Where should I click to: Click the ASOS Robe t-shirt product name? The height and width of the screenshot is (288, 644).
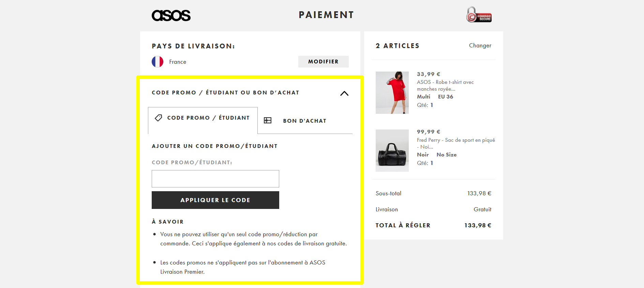pyautogui.click(x=445, y=86)
